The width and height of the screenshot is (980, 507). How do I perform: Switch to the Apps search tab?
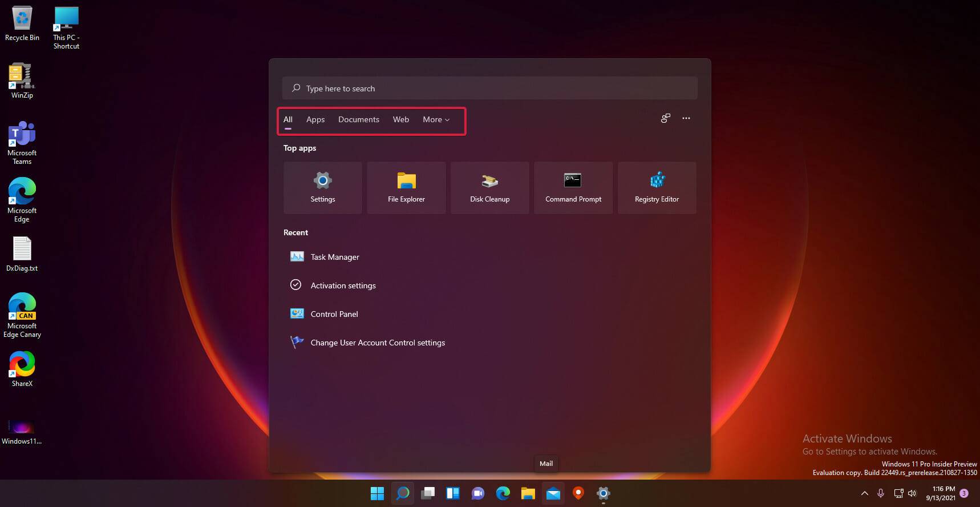tap(315, 119)
